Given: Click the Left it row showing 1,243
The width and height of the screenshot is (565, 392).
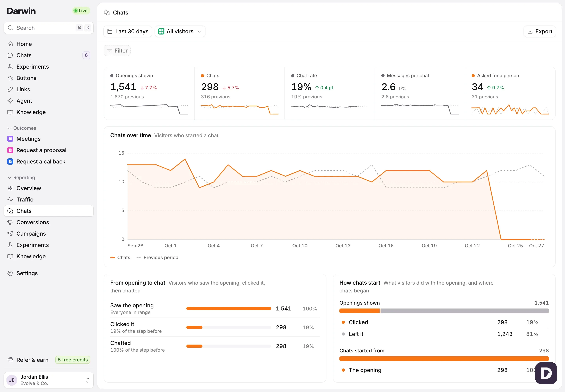Looking at the screenshot, I should tap(444, 334).
